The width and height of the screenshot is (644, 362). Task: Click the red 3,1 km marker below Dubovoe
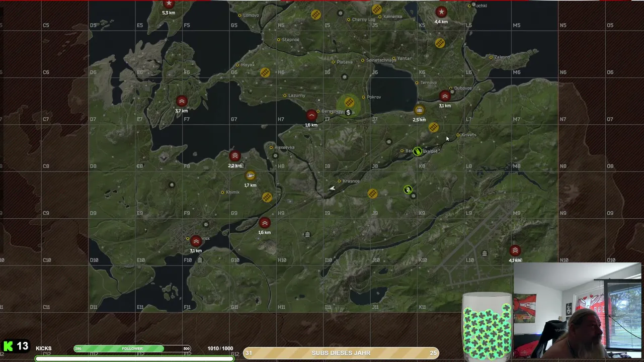pos(445,96)
